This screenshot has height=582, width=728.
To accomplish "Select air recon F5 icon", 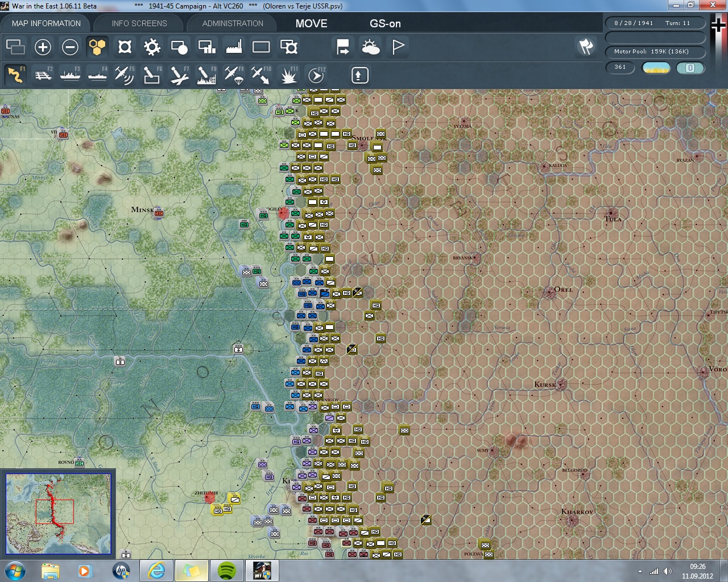I will click(125, 74).
